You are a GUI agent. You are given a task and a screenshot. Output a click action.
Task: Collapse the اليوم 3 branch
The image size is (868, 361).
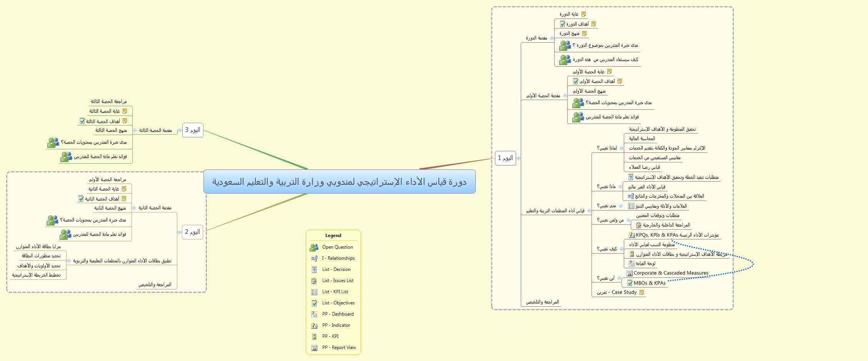[180, 130]
